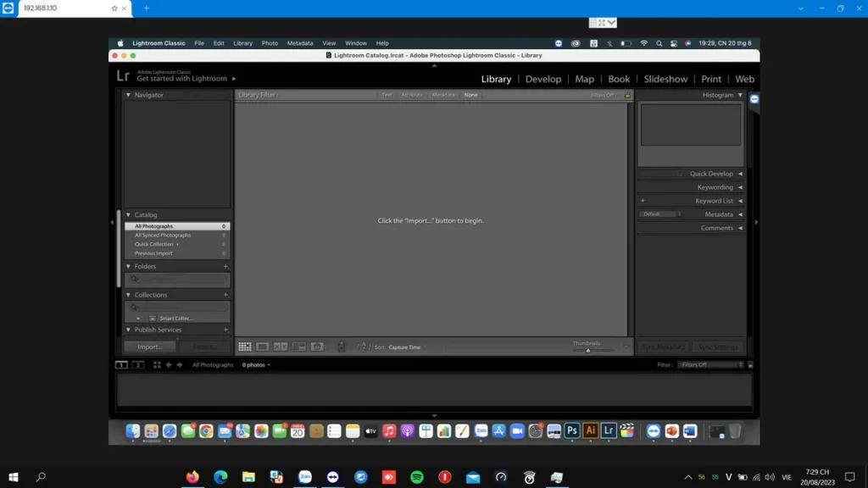Open Firefox in the Windows taskbar
The height and width of the screenshot is (488, 868).
pos(192,477)
